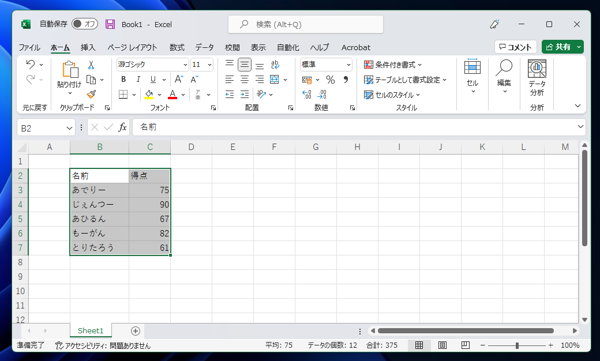The image size is (600, 361).
Task: Switch to Page Break Preview icon
Action: coord(465,345)
